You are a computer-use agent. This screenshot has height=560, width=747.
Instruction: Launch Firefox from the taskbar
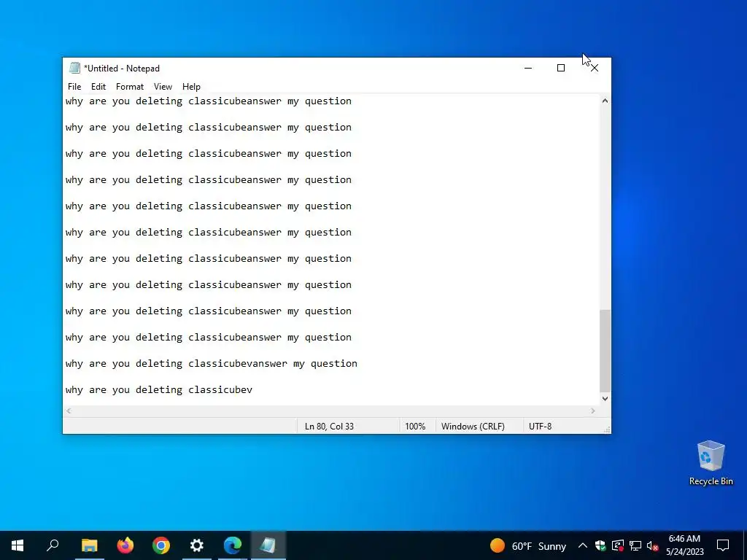point(125,545)
